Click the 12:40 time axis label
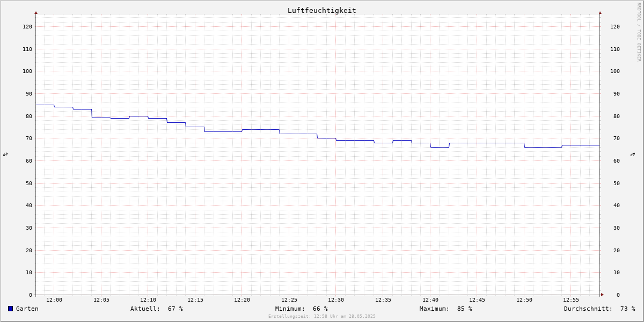644x322 pixels. pos(430,299)
